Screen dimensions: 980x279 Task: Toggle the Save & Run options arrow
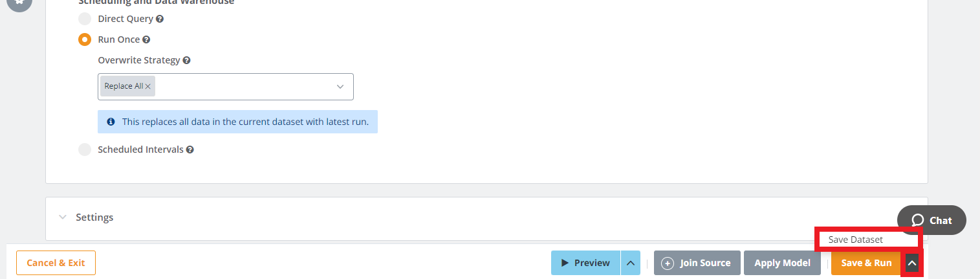912,263
